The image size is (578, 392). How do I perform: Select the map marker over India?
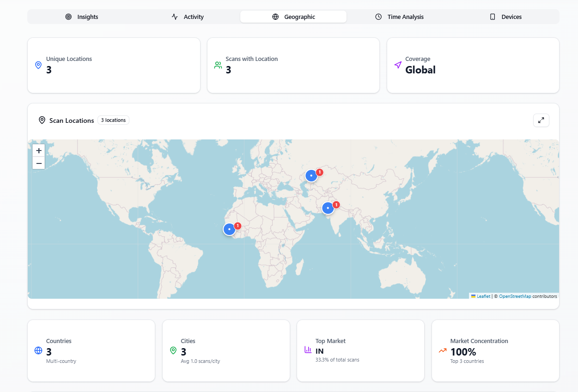point(328,208)
